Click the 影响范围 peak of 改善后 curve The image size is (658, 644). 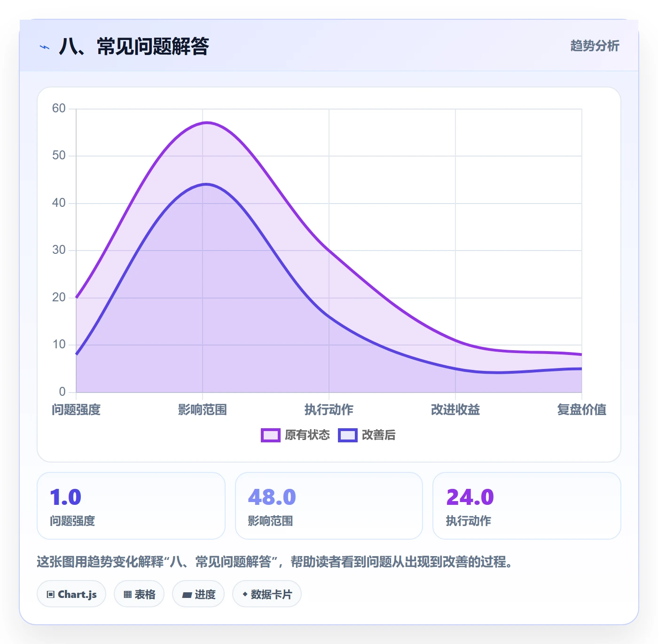[x=203, y=185]
